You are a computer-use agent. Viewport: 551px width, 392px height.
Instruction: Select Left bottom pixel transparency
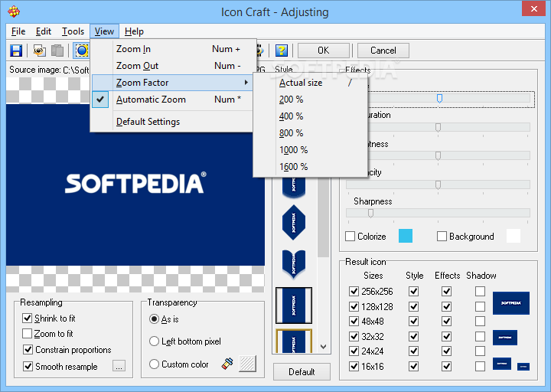pos(154,341)
